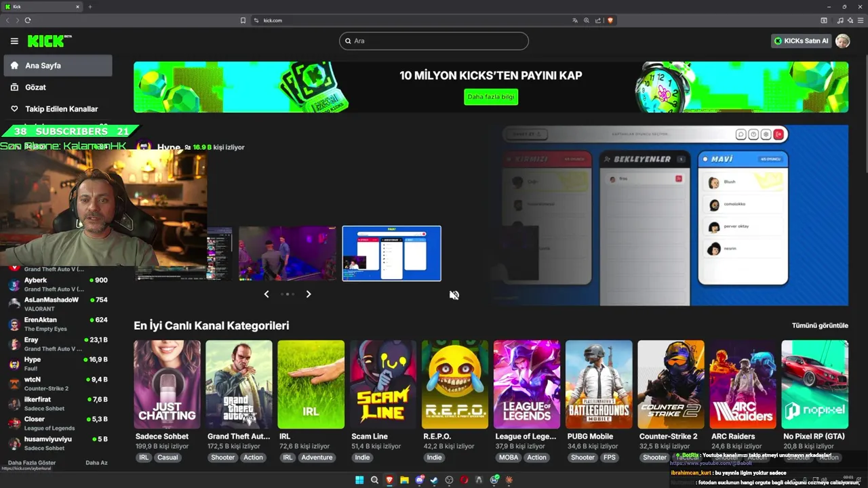
Task: Click Daha Az in sidebar
Action: pyautogui.click(x=96, y=463)
